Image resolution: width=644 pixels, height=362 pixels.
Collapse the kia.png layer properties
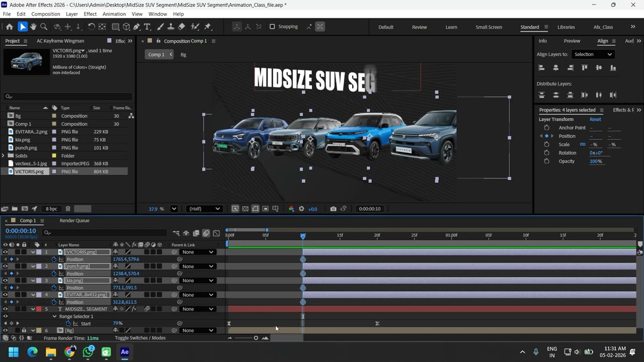[33, 281]
